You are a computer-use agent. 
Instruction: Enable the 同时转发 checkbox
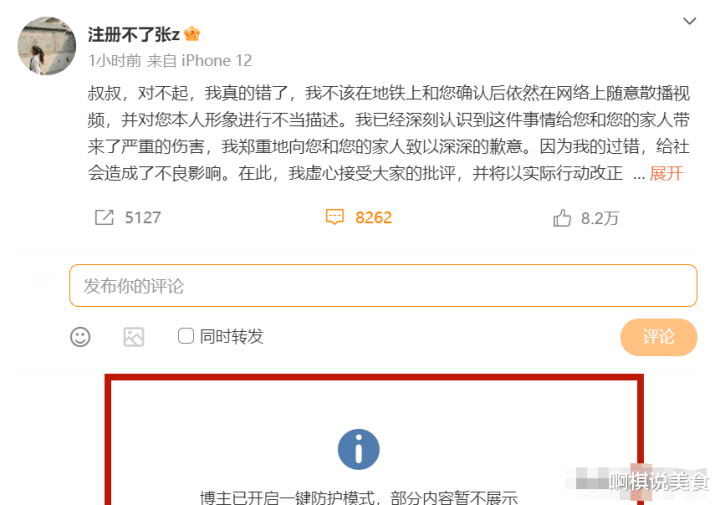[186, 336]
